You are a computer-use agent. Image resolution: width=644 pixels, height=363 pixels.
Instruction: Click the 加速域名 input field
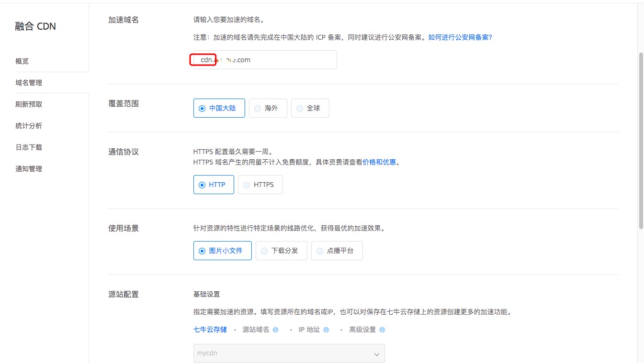click(265, 60)
